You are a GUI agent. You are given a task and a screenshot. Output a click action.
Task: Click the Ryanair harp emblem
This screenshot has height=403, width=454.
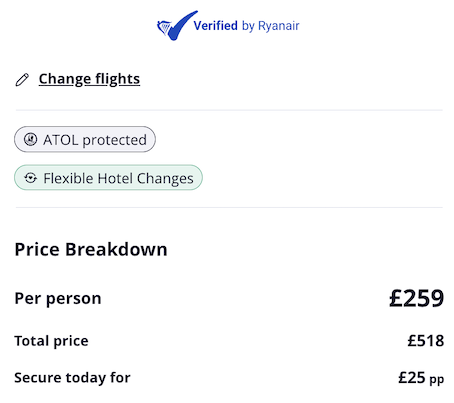coord(164,27)
